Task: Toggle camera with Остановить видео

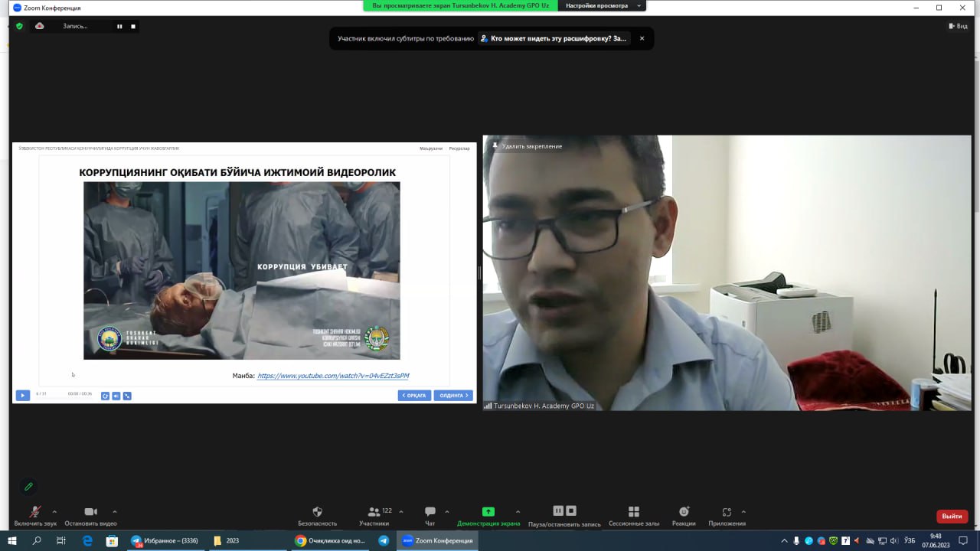Action: pos(90,512)
